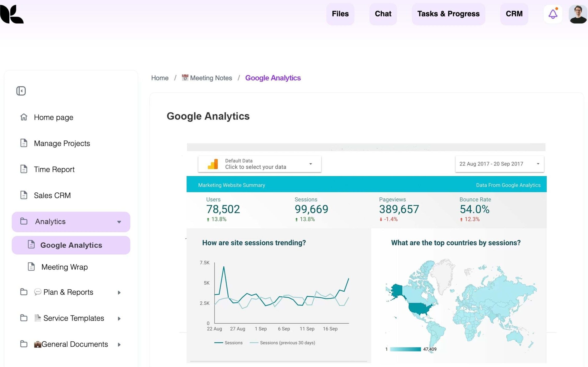This screenshot has width=588, height=367.
Task: Click Sessions (previous 30 days) legend entry
Action: tap(282, 343)
